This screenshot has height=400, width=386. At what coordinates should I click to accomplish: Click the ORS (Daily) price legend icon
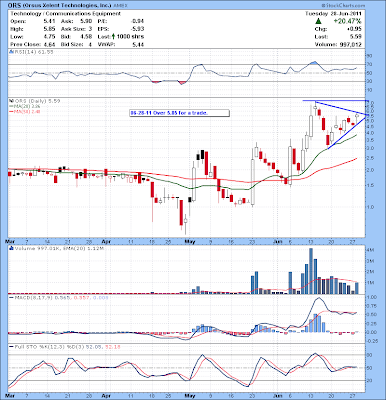pos(11,101)
